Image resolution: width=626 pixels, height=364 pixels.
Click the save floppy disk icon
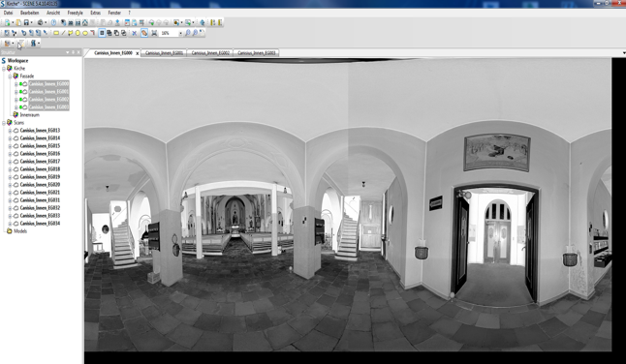pyautogui.click(x=26, y=22)
